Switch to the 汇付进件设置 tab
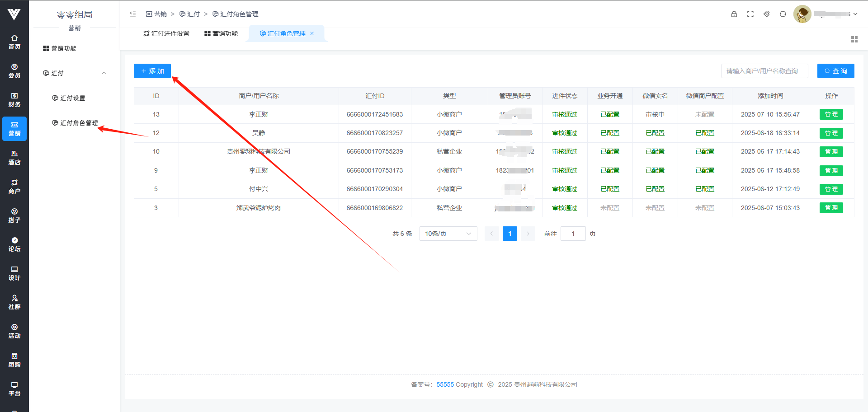This screenshot has width=868, height=412. [166, 33]
